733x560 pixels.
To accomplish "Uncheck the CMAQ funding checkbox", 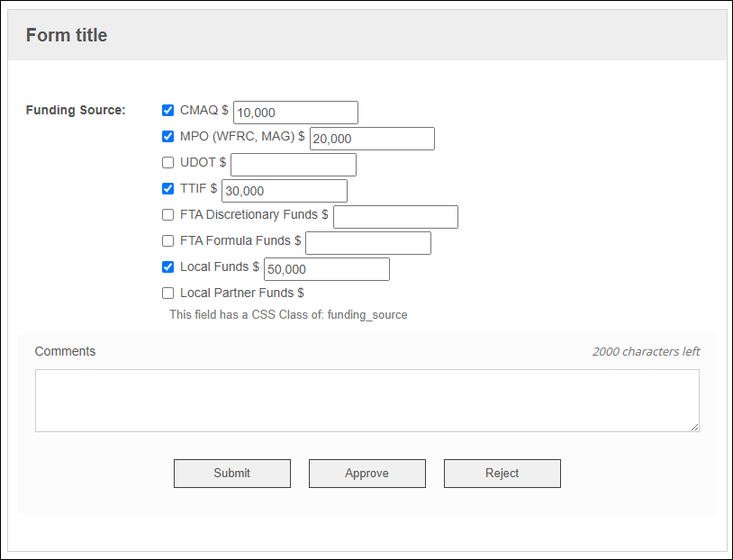I will [167, 111].
